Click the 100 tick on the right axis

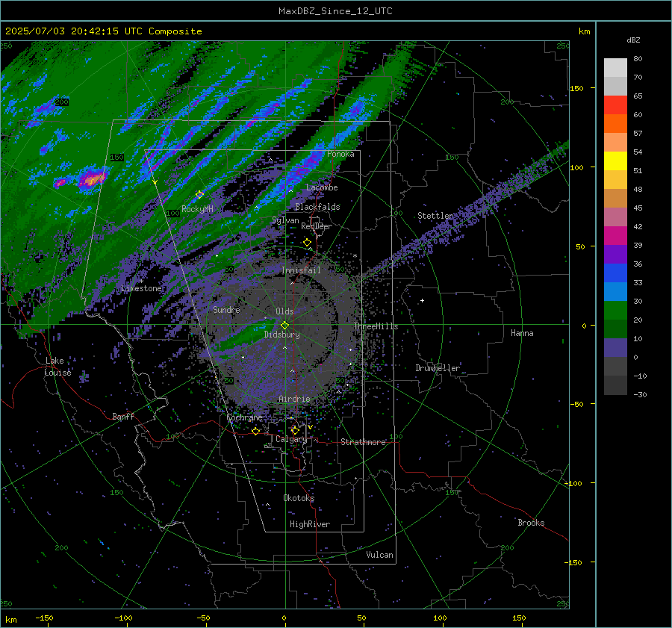coord(576,167)
